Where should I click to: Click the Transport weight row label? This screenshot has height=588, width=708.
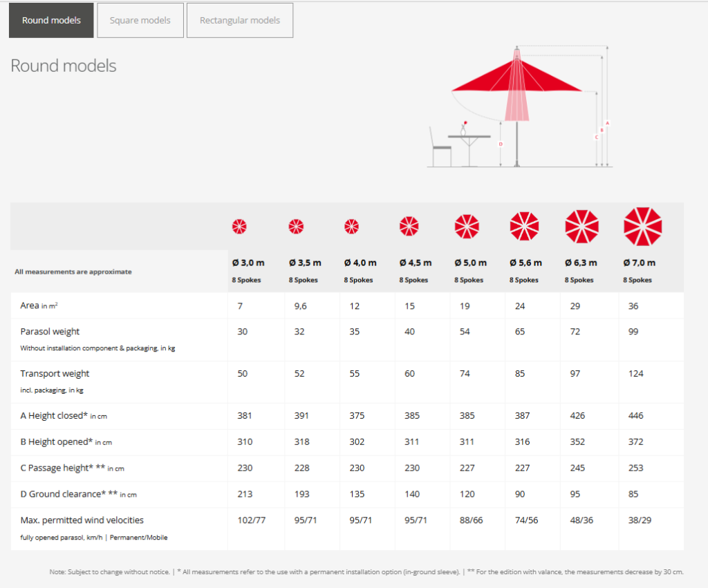coord(55,374)
